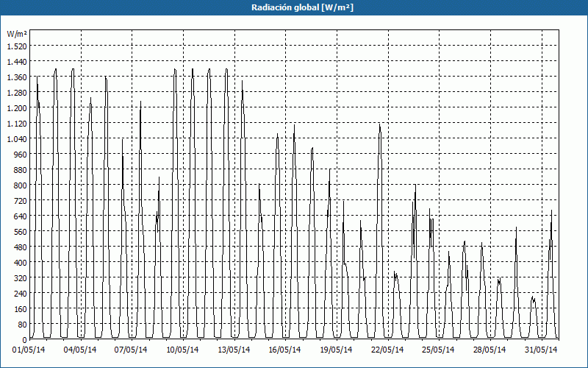The width and height of the screenshot is (588, 368).
Task: Click the 1.520 y-axis value
Action: point(17,46)
